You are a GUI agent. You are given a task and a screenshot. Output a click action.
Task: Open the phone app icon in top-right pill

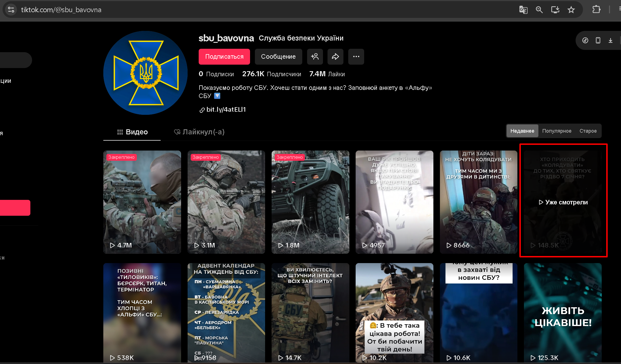(x=598, y=41)
